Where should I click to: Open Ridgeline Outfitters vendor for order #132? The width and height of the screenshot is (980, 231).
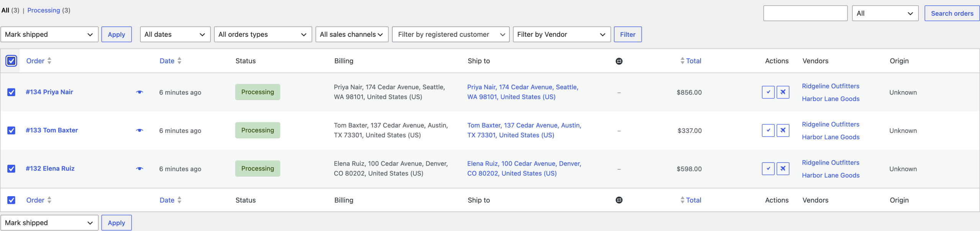[830, 163]
